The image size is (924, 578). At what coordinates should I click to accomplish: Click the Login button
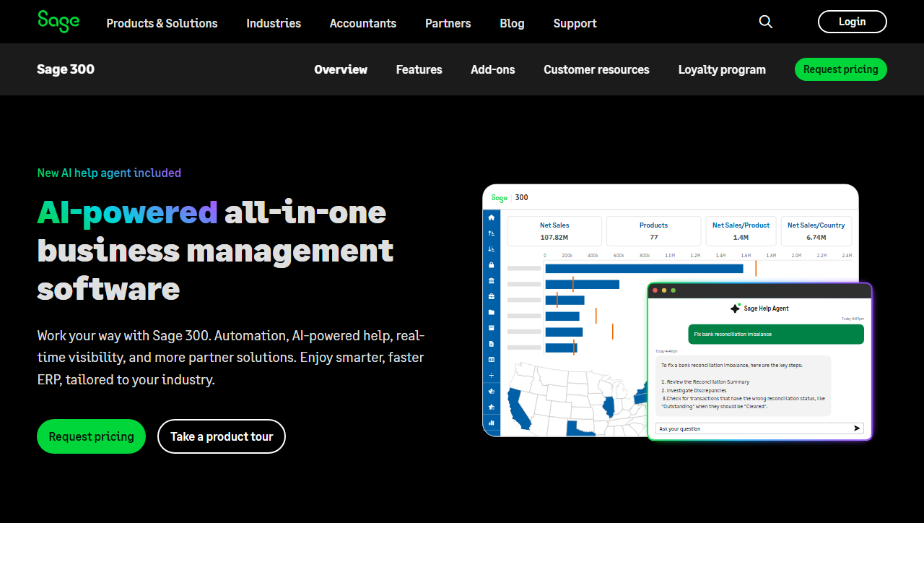[x=853, y=22]
